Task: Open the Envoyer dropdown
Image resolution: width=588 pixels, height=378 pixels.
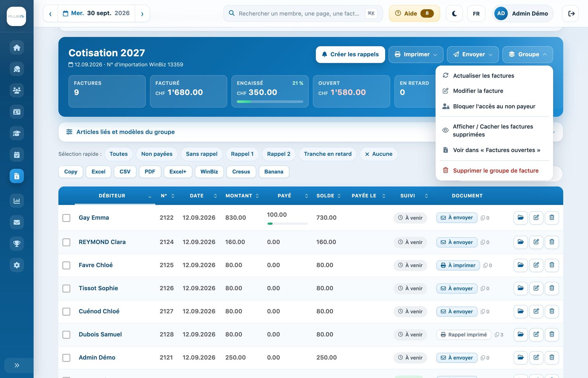Action: click(473, 54)
